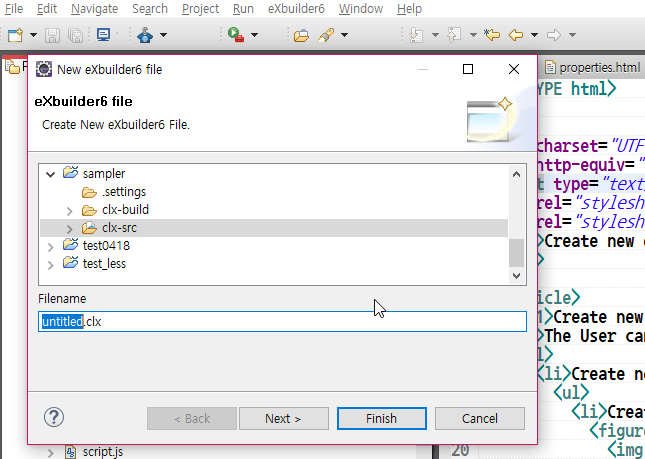Click the Back navigation arrow icon
Viewport: 645px width, 459px height.
(x=516, y=35)
